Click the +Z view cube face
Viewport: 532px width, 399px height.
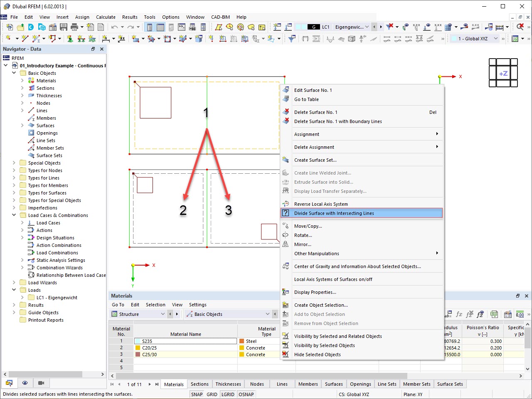[503, 73]
